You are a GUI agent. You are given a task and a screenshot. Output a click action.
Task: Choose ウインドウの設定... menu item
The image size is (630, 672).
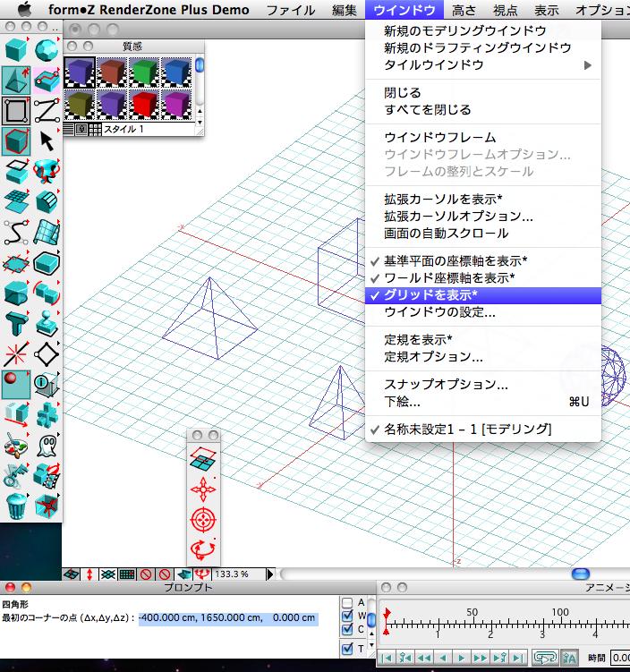click(483, 312)
